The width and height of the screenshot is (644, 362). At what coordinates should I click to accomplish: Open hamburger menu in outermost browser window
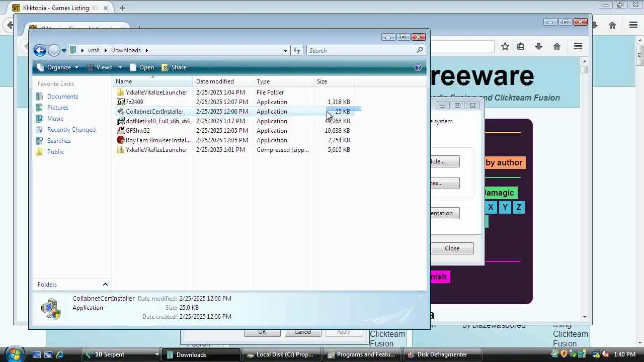coord(633,25)
